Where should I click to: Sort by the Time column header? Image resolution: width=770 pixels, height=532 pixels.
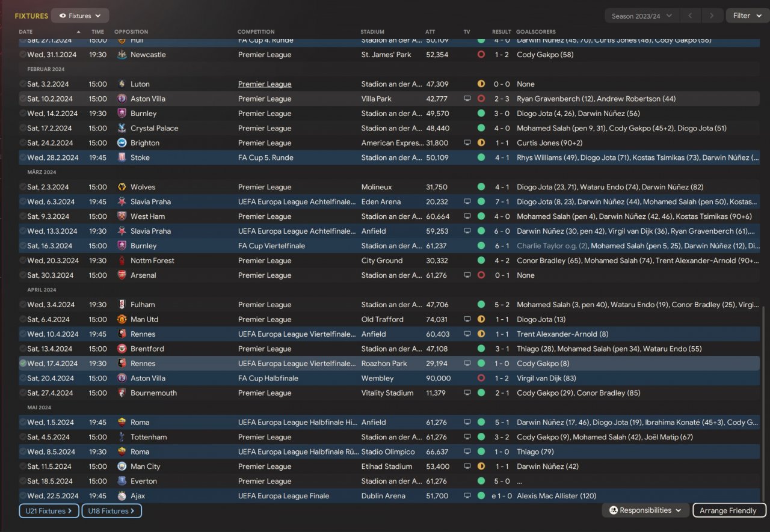coord(97,32)
